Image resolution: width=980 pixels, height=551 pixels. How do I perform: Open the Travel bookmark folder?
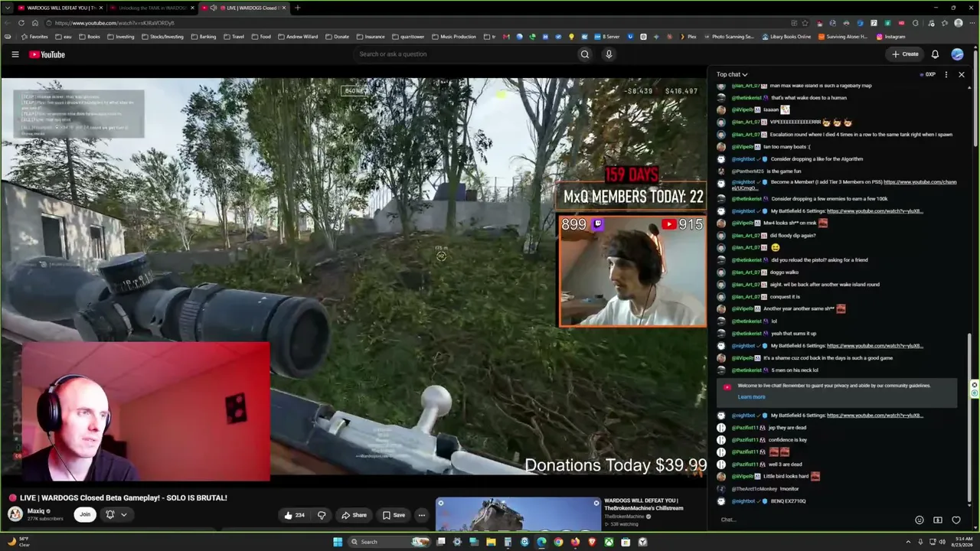[x=234, y=37]
